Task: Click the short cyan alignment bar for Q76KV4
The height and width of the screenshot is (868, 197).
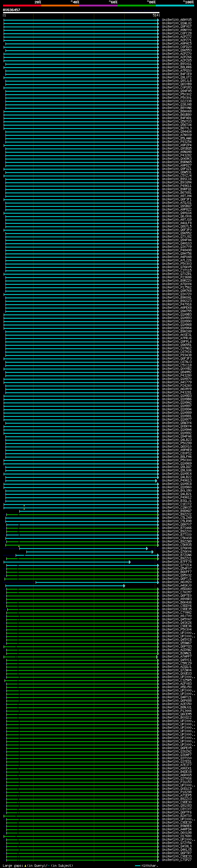Action: click(90, 551)
